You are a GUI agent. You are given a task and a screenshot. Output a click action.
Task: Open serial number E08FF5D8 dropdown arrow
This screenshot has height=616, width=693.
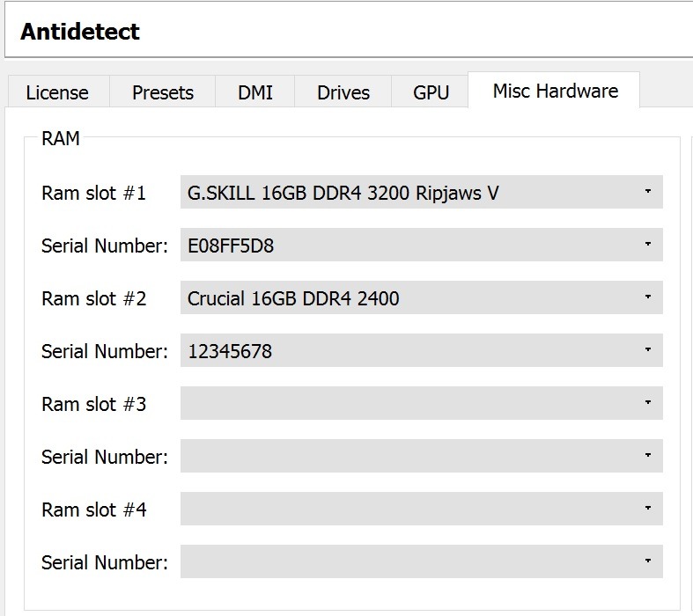[x=647, y=245]
